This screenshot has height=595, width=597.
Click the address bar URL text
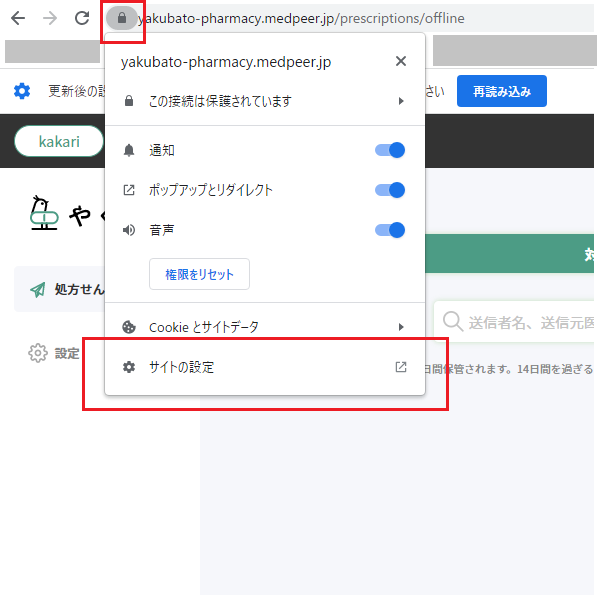coord(301,18)
